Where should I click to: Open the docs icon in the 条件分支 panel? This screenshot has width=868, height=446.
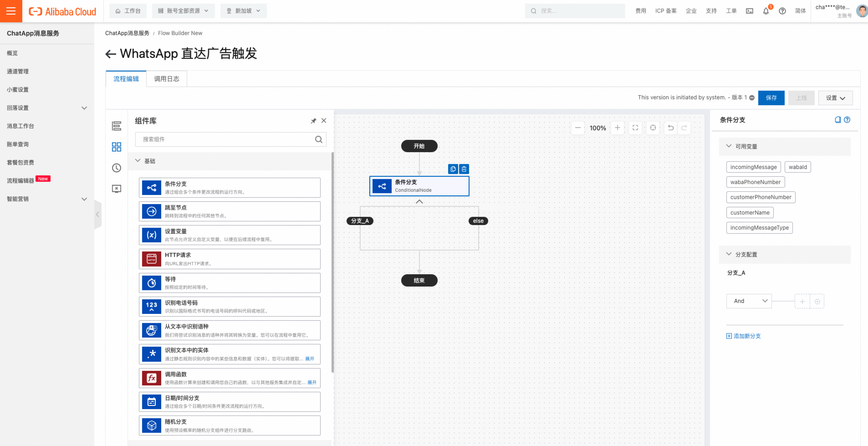coord(838,120)
